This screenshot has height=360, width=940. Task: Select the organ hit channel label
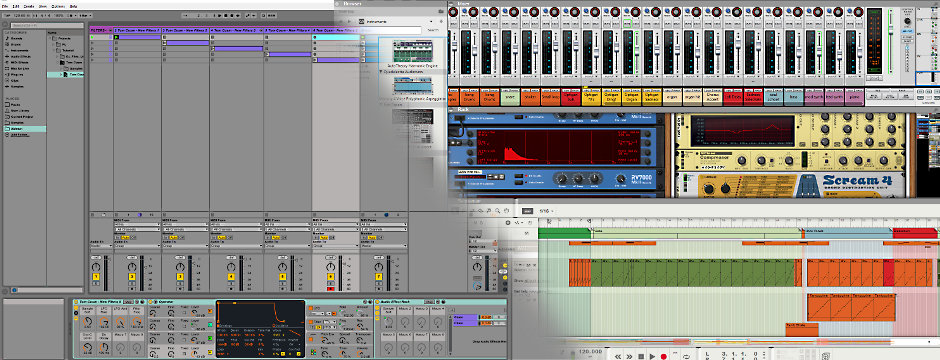(693, 97)
